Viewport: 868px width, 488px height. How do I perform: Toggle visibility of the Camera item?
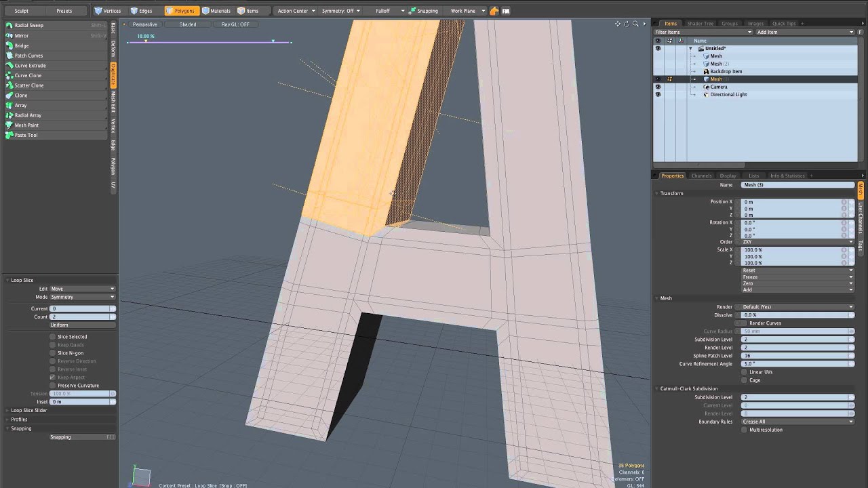pyautogui.click(x=658, y=87)
